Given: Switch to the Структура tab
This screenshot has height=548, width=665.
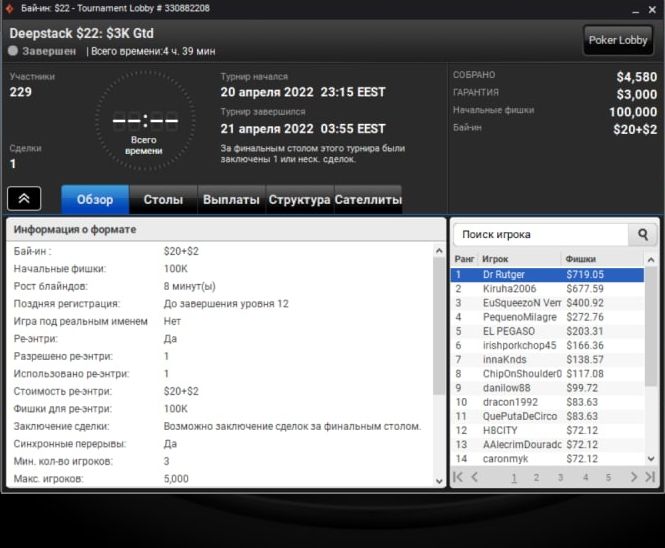Looking at the screenshot, I should pos(299,199).
